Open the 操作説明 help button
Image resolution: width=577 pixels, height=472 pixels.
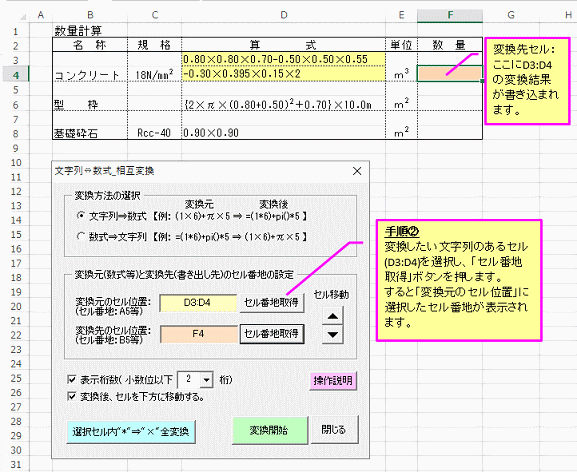tap(333, 381)
